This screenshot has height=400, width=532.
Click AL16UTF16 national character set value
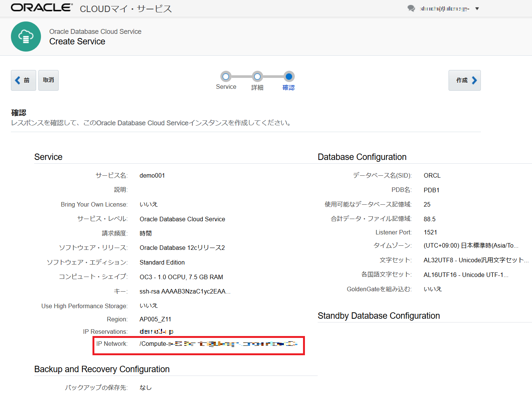point(466,275)
